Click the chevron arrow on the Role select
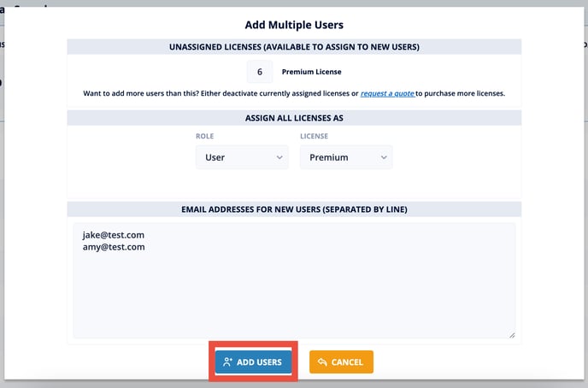The height and width of the screenshot is (388, 588). click(x=279, y=157)
